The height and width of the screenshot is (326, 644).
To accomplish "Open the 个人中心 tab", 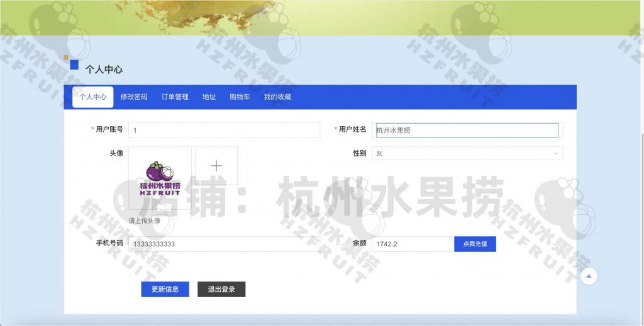I will (x=93, y=97).
